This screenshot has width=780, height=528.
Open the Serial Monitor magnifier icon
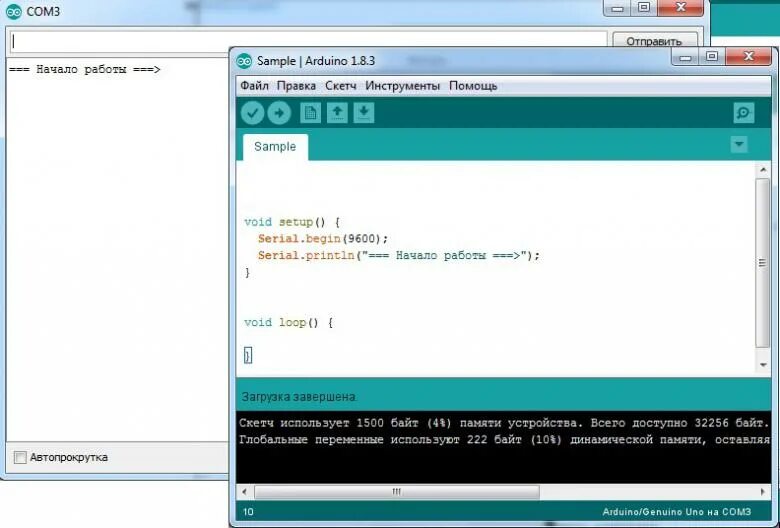[x=744, y=113]
